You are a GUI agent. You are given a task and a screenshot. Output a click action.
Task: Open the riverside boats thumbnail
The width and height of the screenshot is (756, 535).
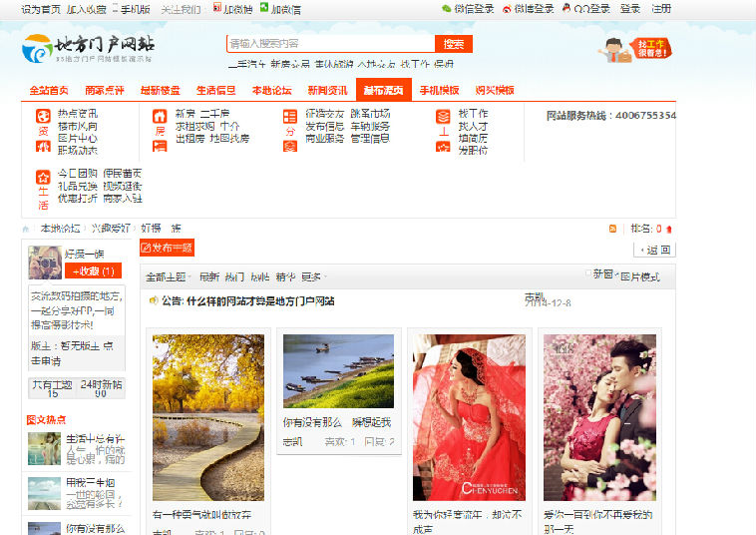(x=338, y=371)
